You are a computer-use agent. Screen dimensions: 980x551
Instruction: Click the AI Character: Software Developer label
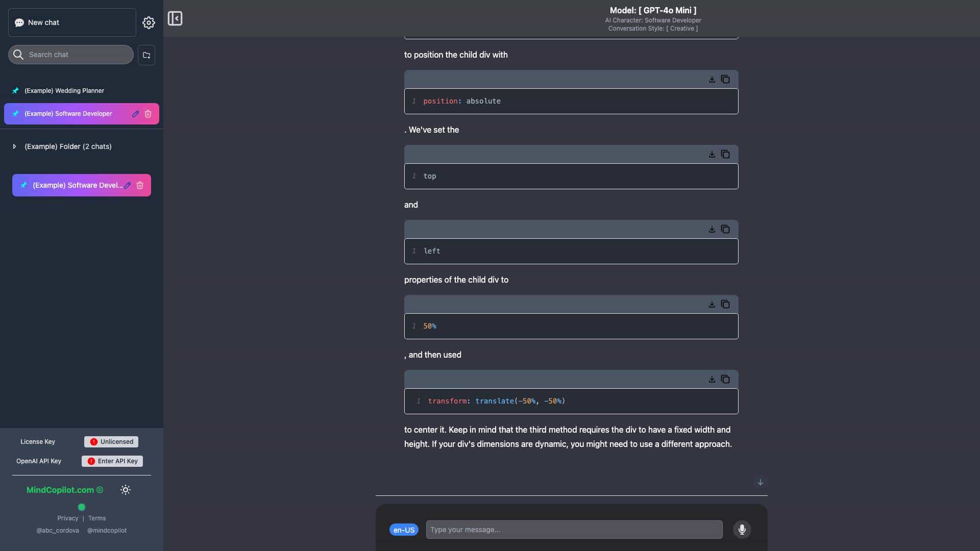(653, 20)
